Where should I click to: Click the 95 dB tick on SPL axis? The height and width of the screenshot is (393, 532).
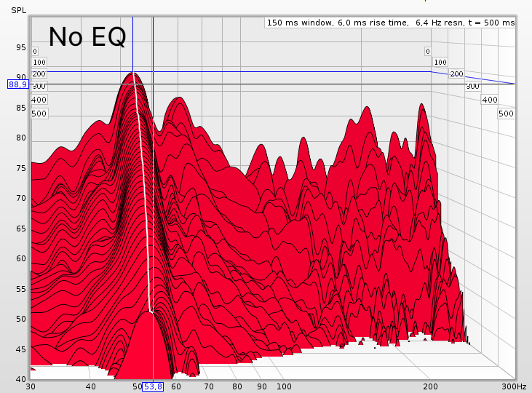pos(21,47)
